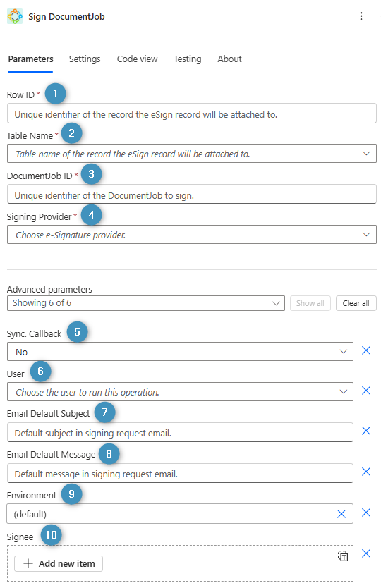Open the Settings tab
381x588 pixels.
point(85,59)
